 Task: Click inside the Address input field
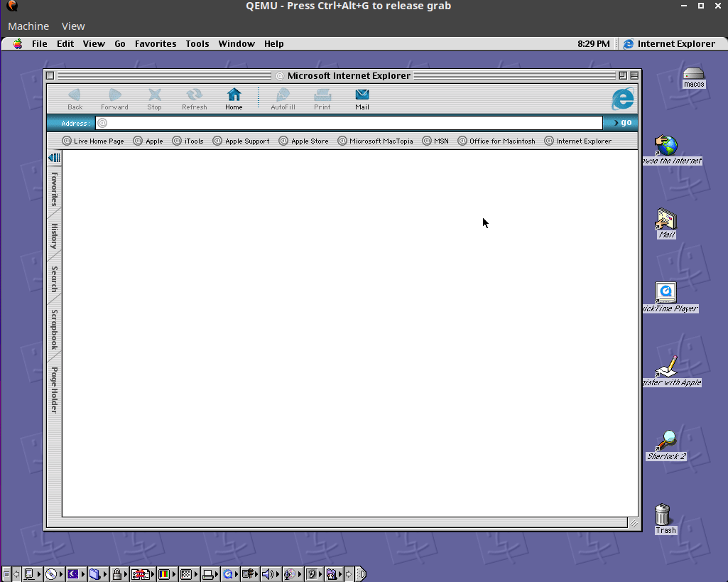click(x=349, y=123)
